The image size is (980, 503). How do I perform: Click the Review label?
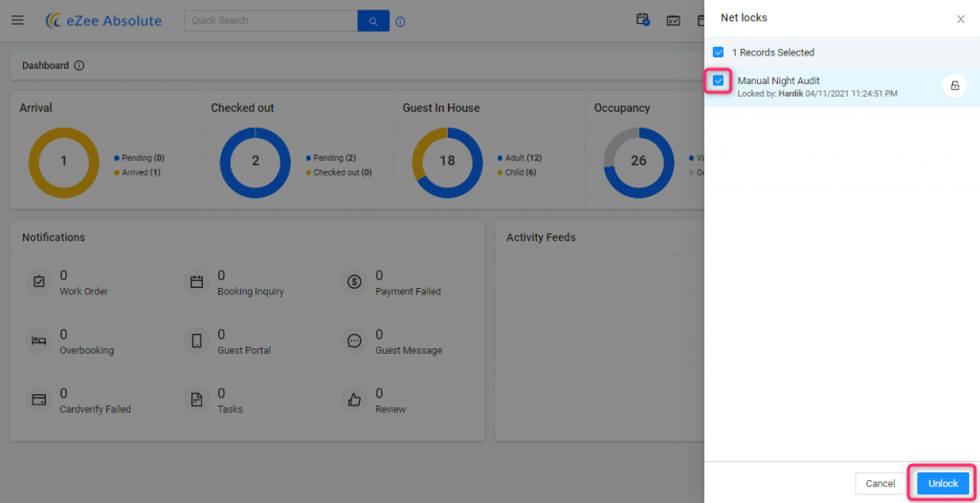pyautogui.click(x=390, y=409)
